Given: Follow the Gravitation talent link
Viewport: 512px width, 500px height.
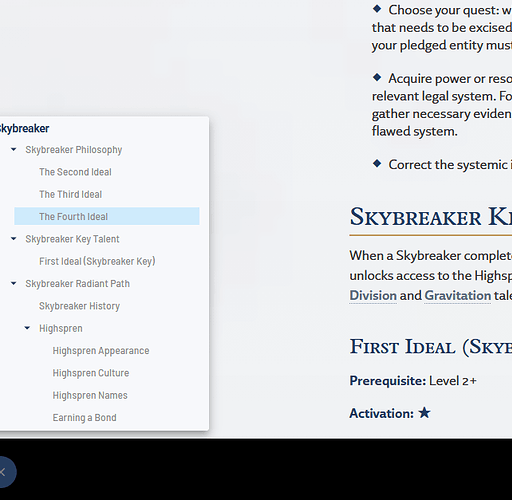Looking at the screenshot, I should click(x=458, y=296).
